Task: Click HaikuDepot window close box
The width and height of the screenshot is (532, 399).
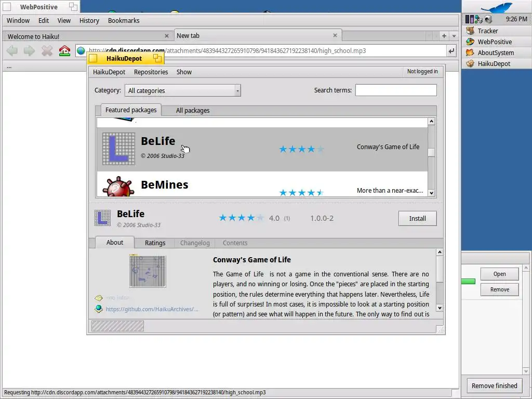Action: pos(93,58)
